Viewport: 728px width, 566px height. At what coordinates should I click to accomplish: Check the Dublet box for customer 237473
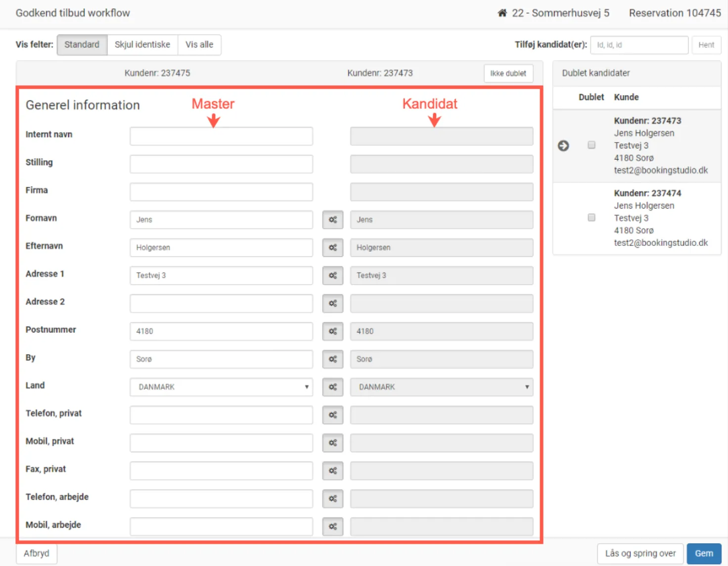591,145
